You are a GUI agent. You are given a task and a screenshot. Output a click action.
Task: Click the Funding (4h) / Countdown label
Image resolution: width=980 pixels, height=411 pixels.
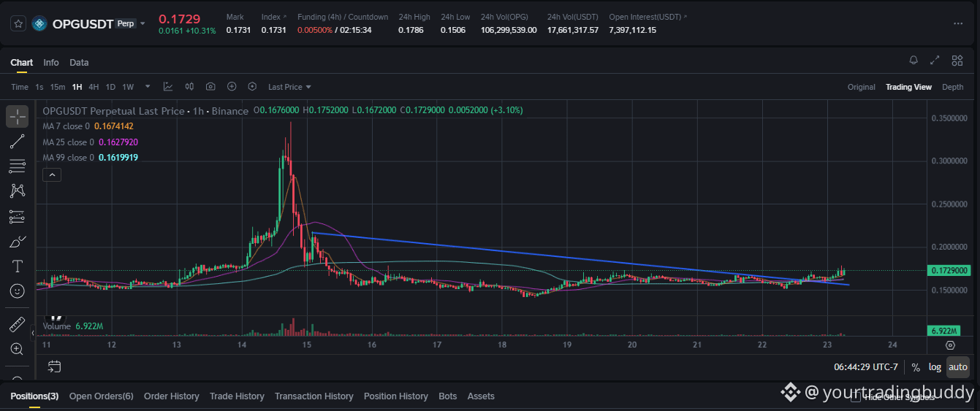[x=343, y=17]
